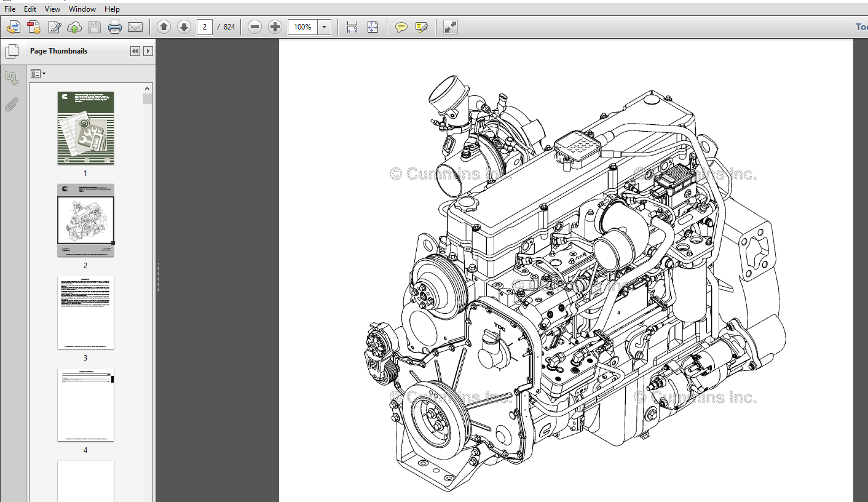Expand the Page Thumbnails panel wider
The image size is (868, 502).
[x=148, y=51]
